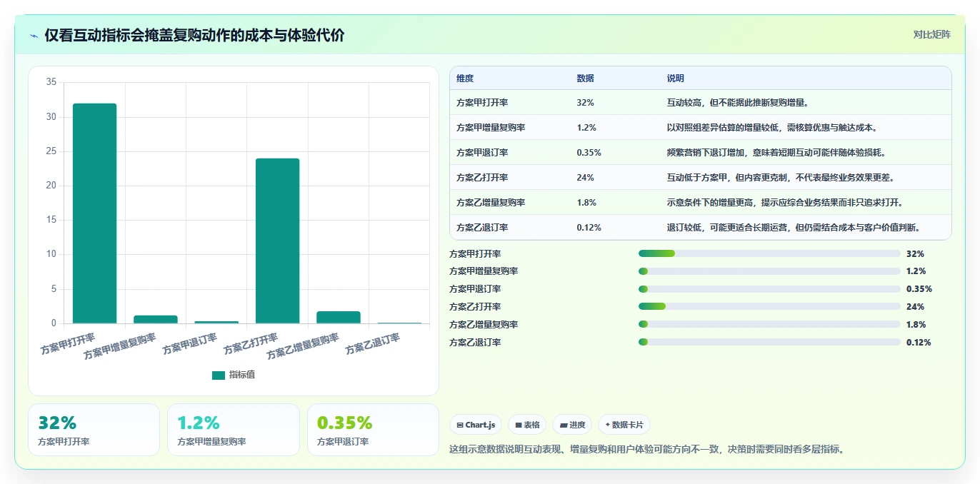
Task: Click the 32% value in table
Action: [x=585, y=102]
